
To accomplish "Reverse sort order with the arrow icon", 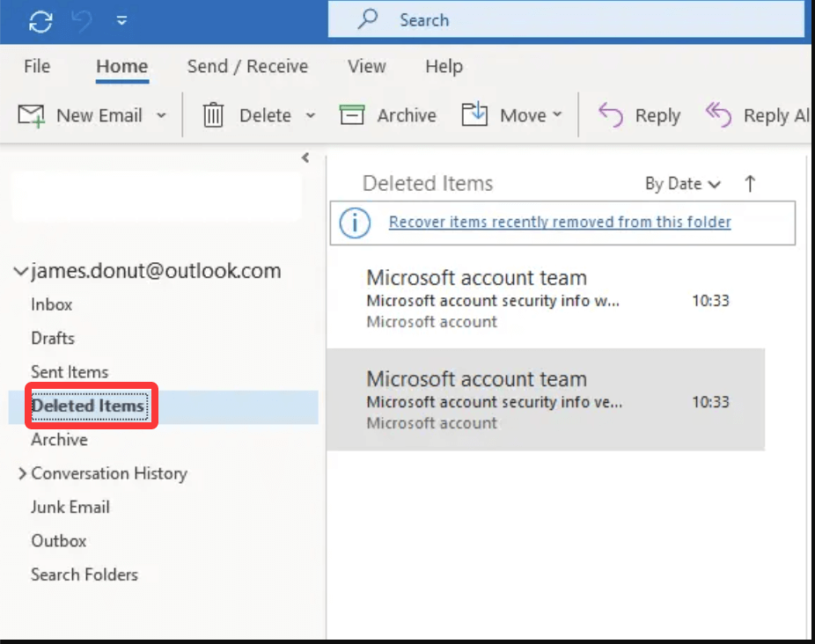I will click(750, 184).
